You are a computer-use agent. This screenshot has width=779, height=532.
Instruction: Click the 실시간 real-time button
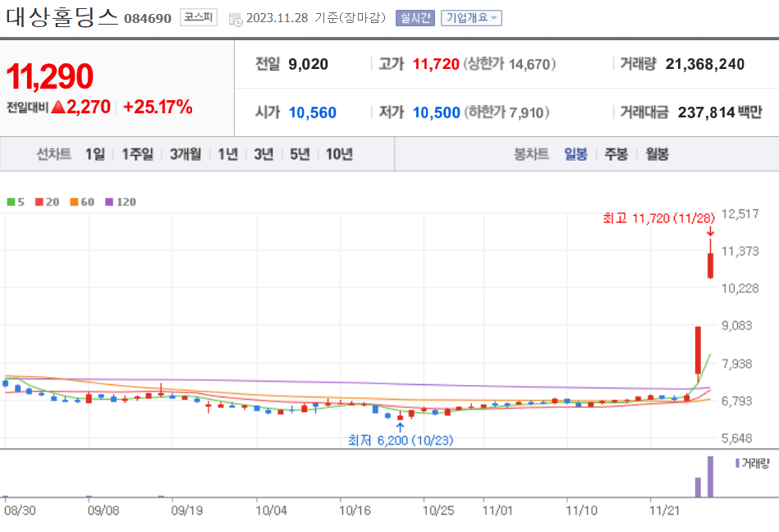(x=415, y=18)
